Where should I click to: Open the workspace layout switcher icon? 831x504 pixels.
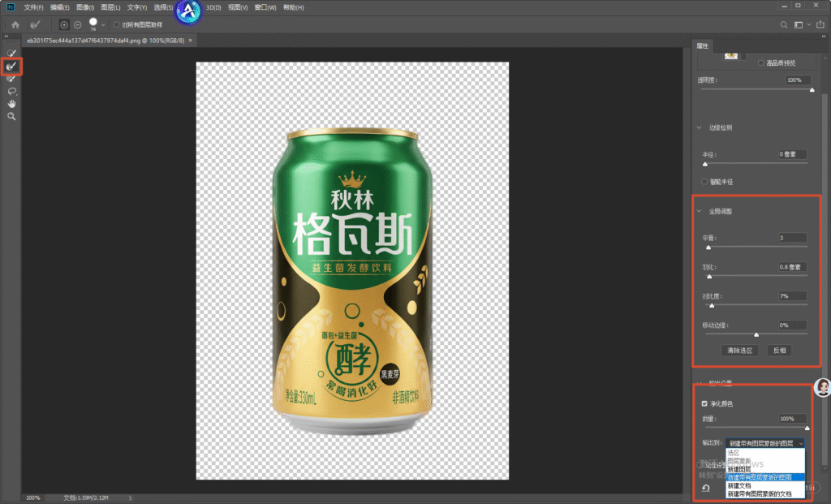[799, 24]
